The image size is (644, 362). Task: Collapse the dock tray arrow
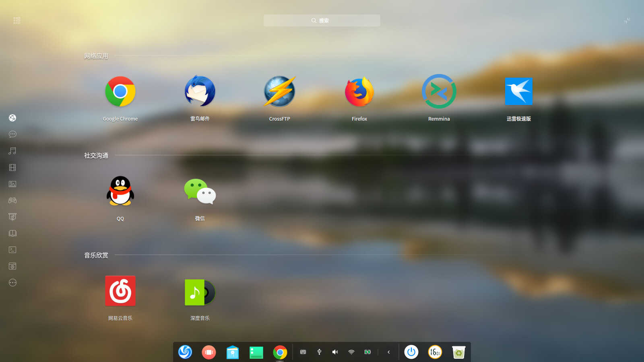pos(389,352)
